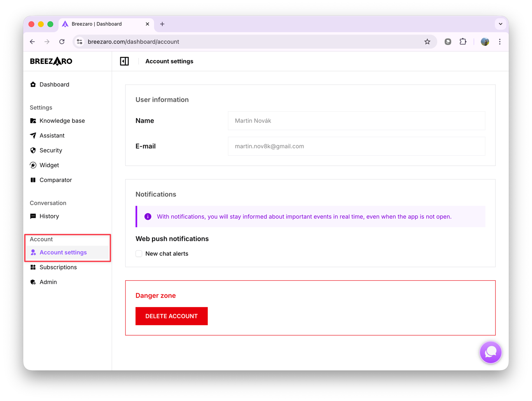Click the E-mail input field
This screenshot has height=401, width=532.
point(356,146)
